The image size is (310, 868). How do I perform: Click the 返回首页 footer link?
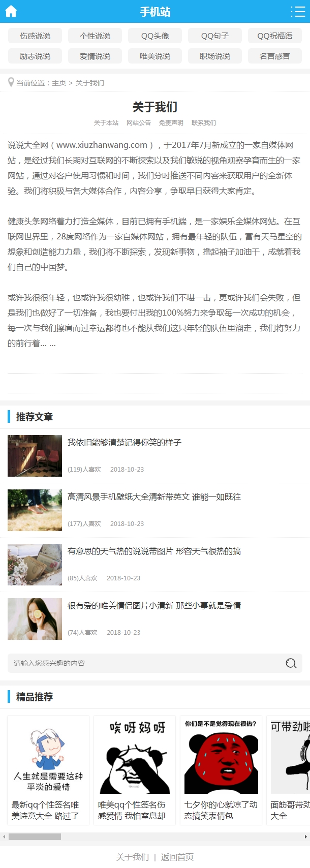[x=177, y=857]
